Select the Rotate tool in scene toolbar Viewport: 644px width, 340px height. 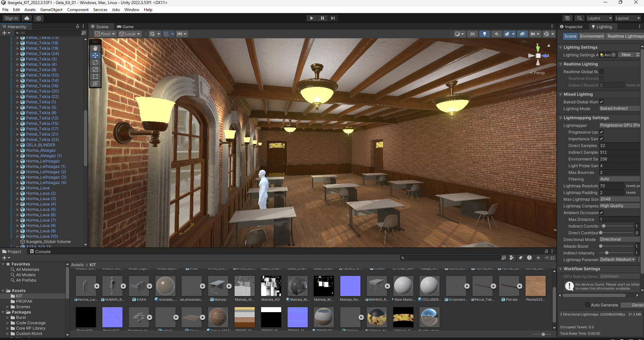pyautogui.click(x=95, y=62)
